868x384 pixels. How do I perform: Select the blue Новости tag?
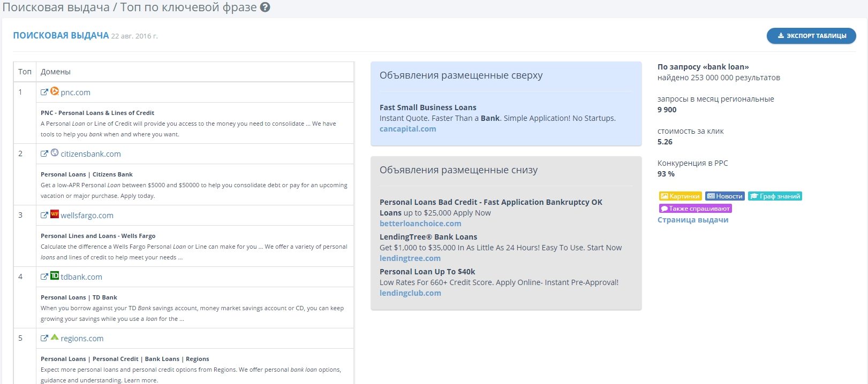724,196
